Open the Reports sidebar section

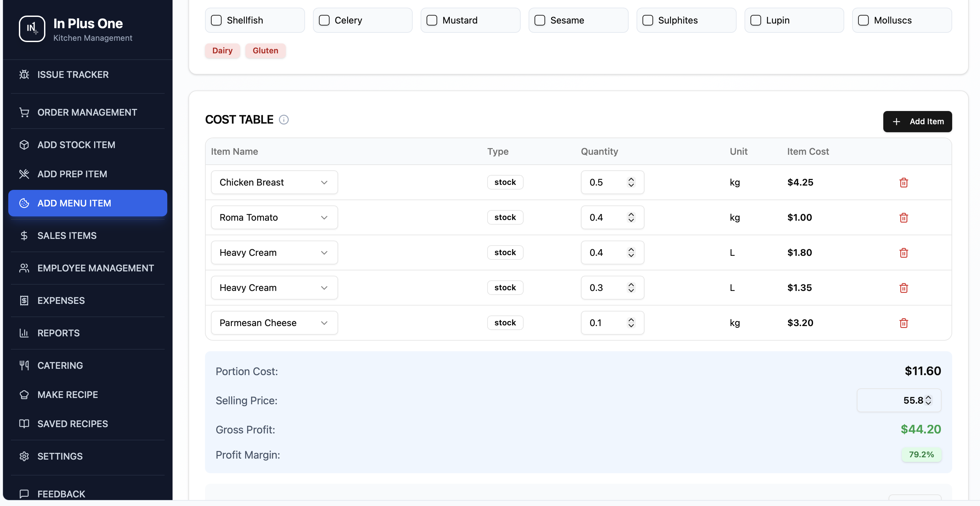point(59,333)
